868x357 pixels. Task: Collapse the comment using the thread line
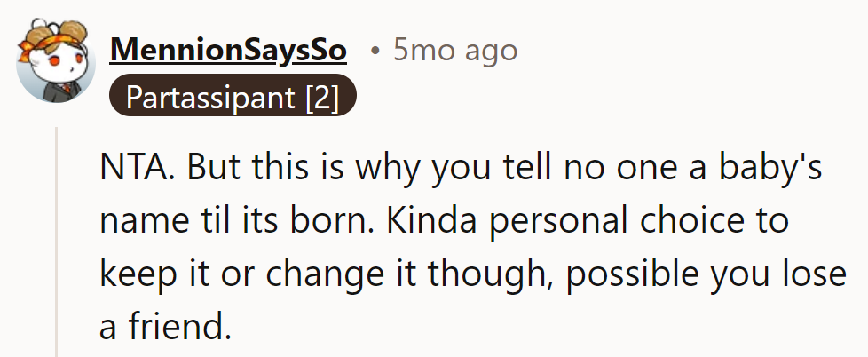coord(58,240)
